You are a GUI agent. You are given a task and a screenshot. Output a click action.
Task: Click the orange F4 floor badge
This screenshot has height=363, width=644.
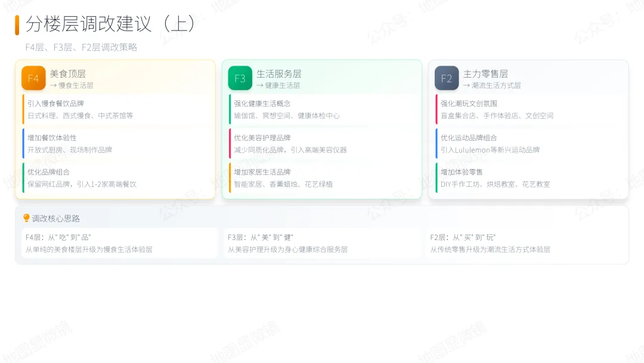click(x=33, y=78)
